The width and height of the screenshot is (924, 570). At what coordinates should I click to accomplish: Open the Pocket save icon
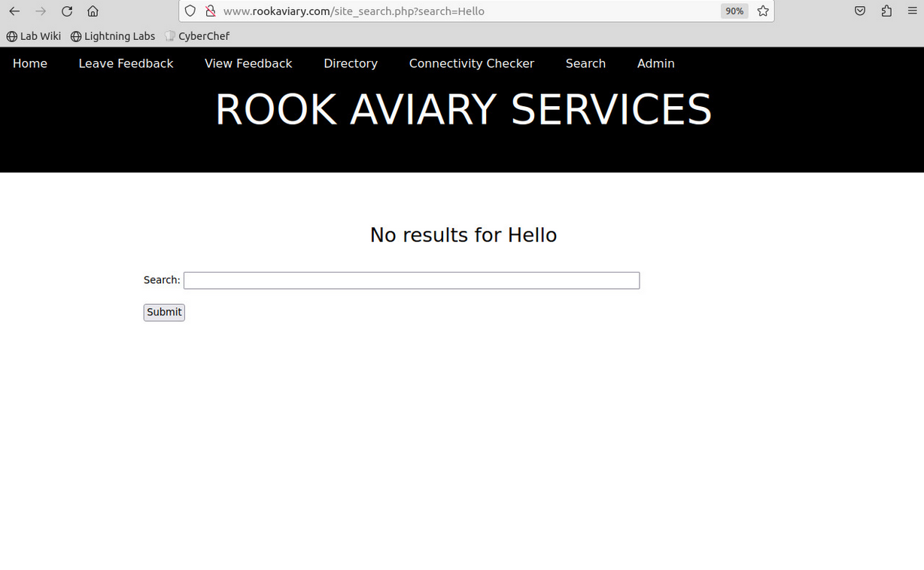[x=860, y=11]
